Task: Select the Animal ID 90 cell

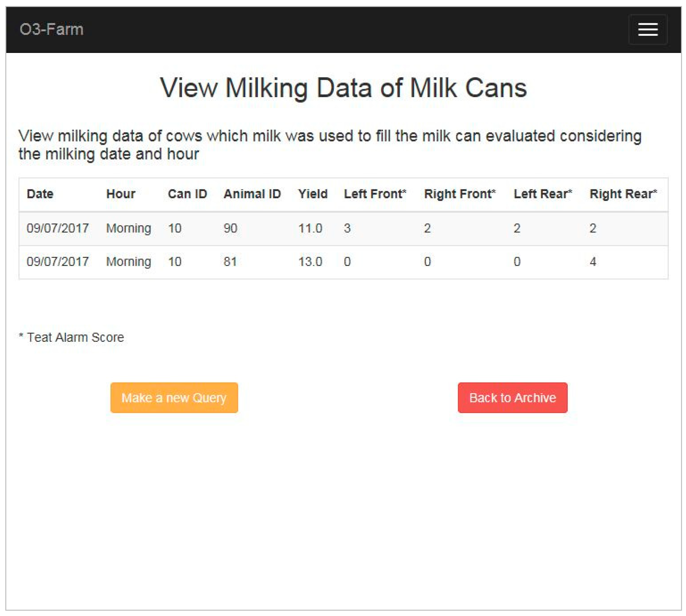Action: click(x=230, y=228)
